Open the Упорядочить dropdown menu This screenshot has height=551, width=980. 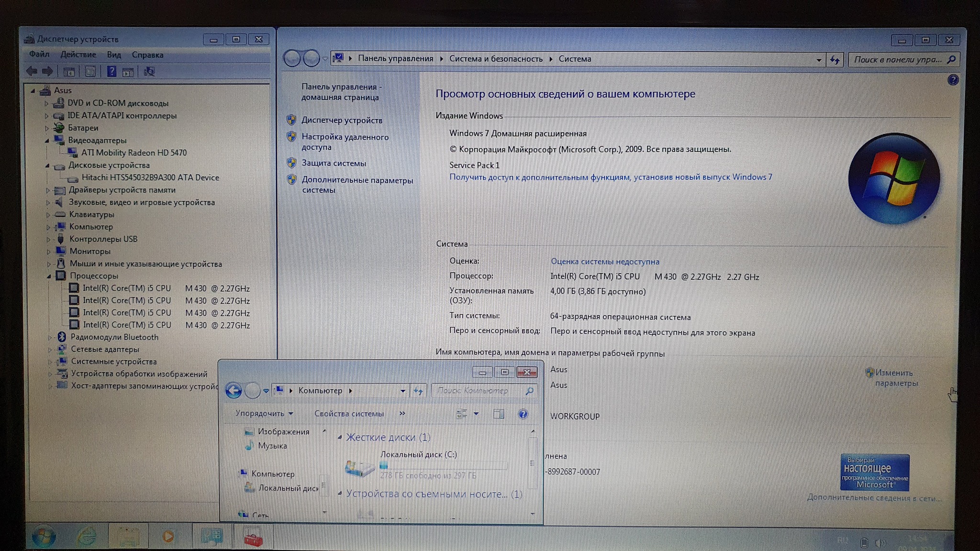pos(264,413)
